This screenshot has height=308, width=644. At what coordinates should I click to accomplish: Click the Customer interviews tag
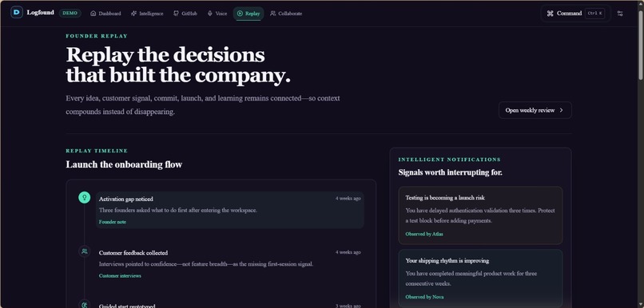coord(120,276)
